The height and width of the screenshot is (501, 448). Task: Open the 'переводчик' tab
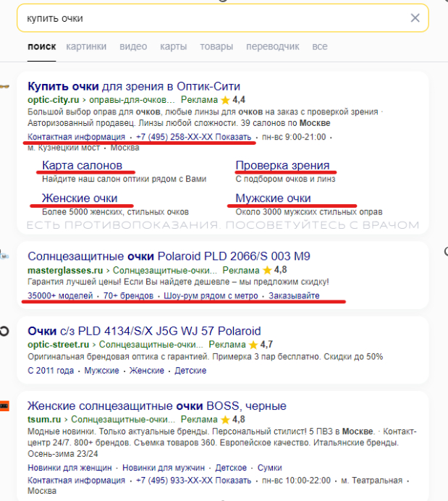272,47
